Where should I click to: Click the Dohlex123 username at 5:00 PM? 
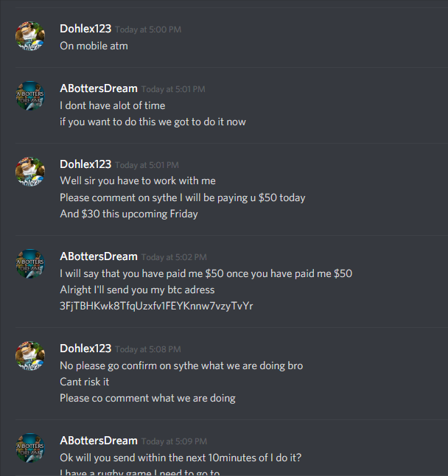click(85, 29)
